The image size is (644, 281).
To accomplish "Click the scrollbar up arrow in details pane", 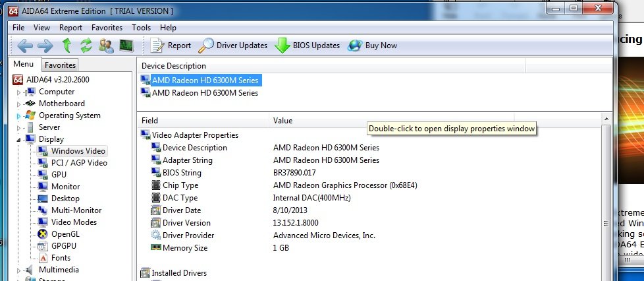I will [606, 119].
